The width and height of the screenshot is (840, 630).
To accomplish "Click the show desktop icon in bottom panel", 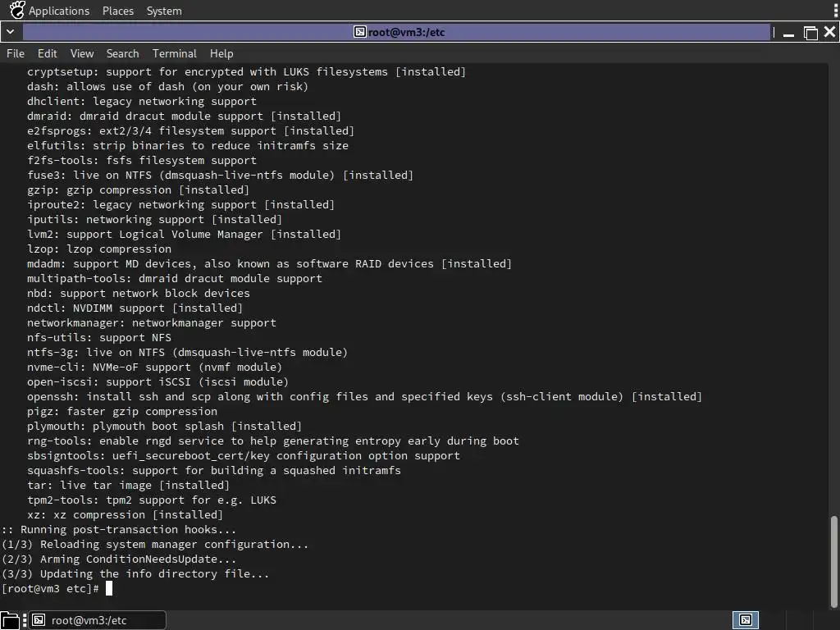I will 10,620.
